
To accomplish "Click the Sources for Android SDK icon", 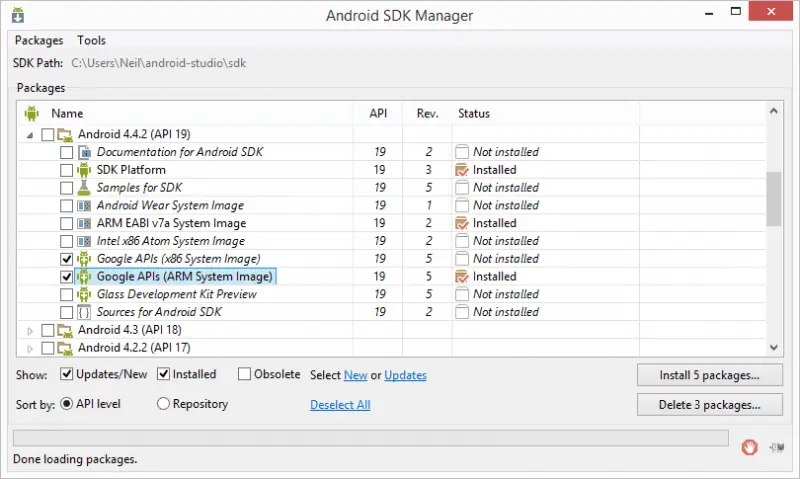I will (84, 312).
